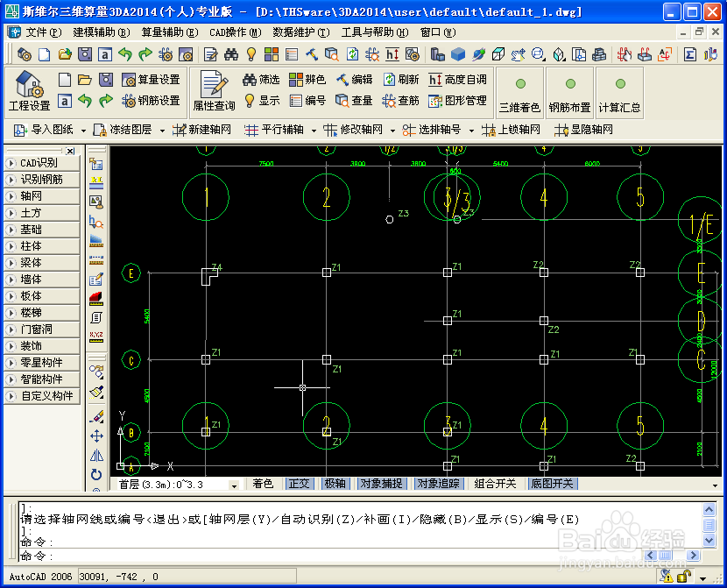Toggle the 钢筋布置 rebar layout indicator
Image resolution: width=727 pixels, height=588 pixels.
(x=570, y=93)
